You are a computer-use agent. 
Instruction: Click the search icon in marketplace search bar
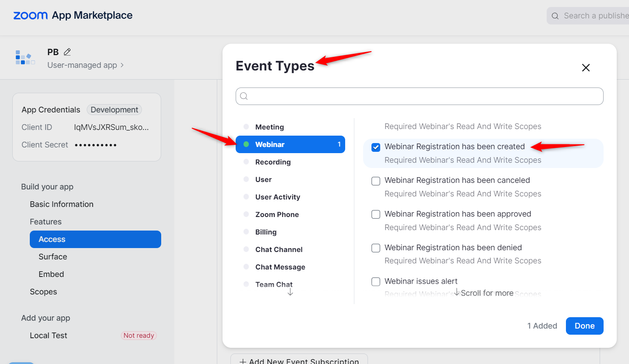[555, 16]
